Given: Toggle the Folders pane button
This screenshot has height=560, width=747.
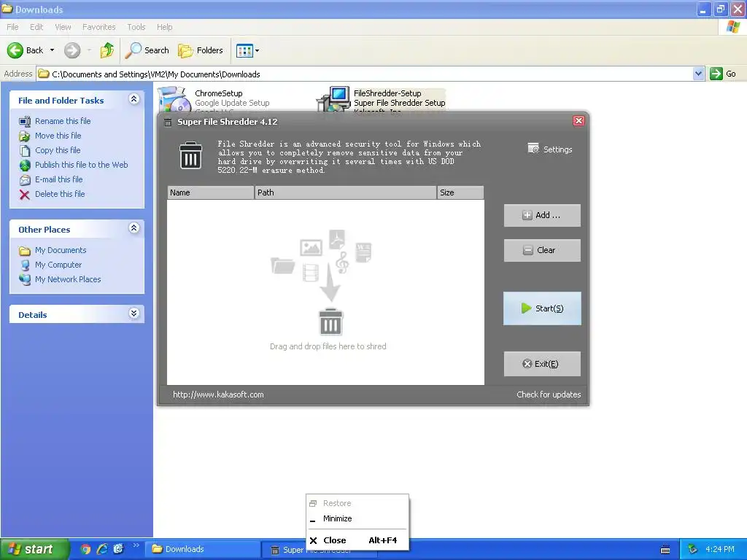Looking at the screenshot, I should pos(201,50).
